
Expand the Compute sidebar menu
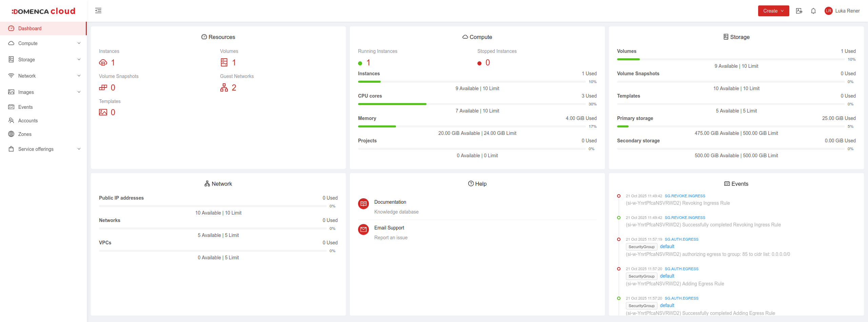tap(43, 43)
